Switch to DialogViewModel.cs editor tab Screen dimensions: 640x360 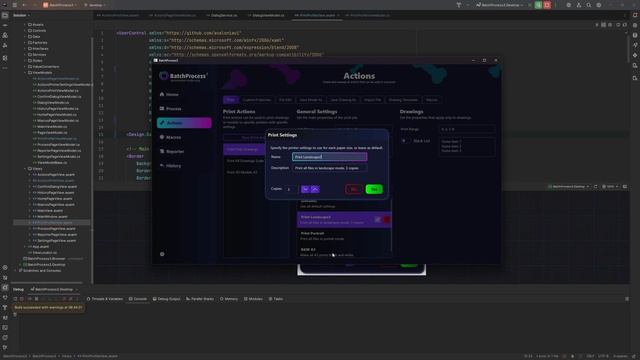(266, 15)
